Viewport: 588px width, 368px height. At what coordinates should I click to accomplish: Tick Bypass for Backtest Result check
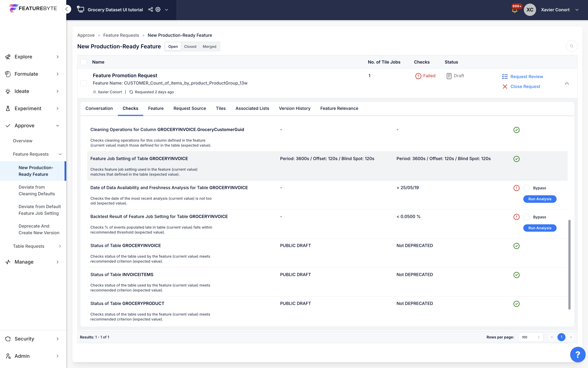[526, 217]
